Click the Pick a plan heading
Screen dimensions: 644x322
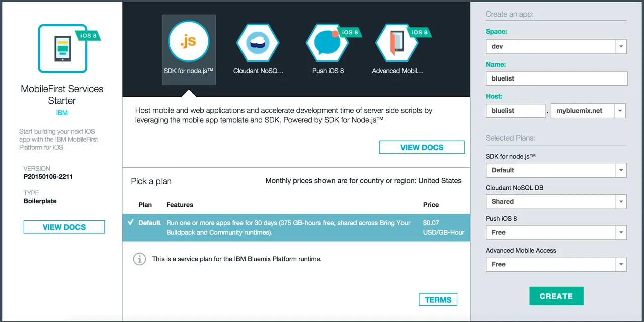[x=151, y=181]
